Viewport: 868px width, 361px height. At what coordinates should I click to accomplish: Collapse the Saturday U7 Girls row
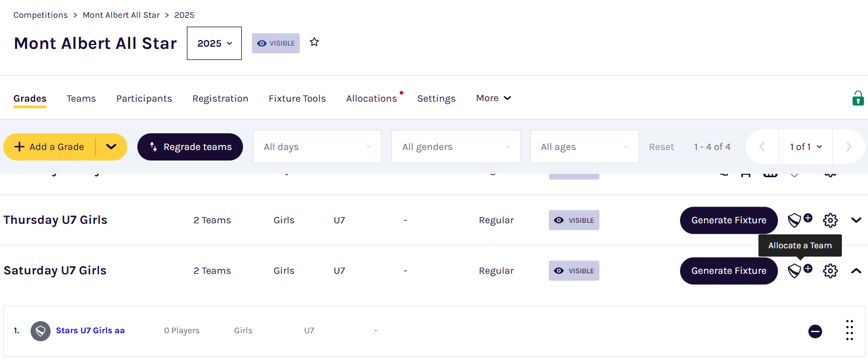(x=856, y=270)
